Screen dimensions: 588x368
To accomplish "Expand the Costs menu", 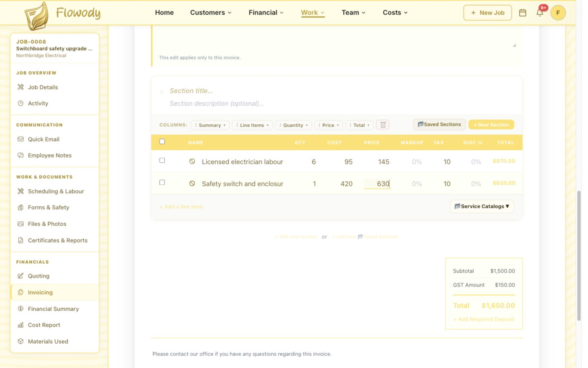I will 395,13.
